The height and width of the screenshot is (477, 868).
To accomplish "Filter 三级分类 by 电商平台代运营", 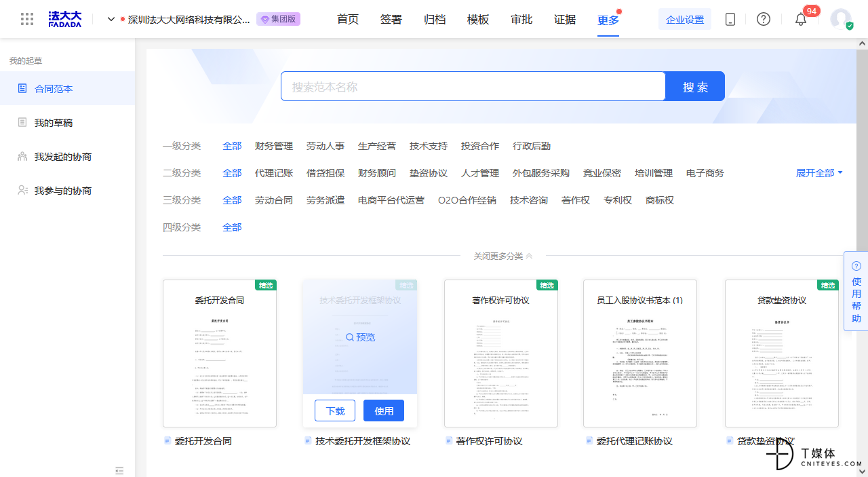I will pos(391,200).
